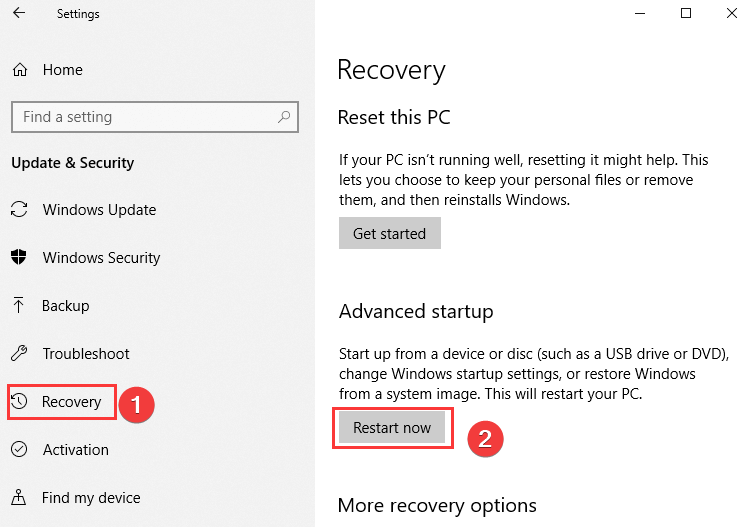Select the Windows Update sync icon
The height and width of the screenshot is (527, 751).
click(x=19, y=209)
